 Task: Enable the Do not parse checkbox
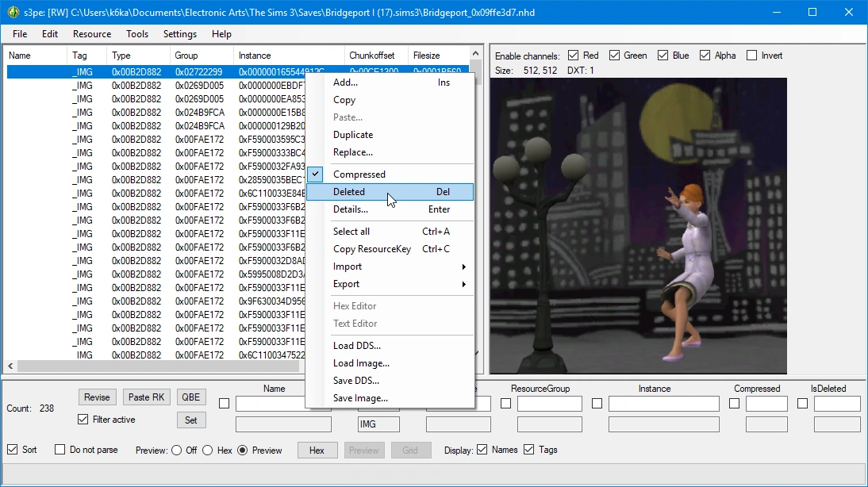tap(60, 450)
